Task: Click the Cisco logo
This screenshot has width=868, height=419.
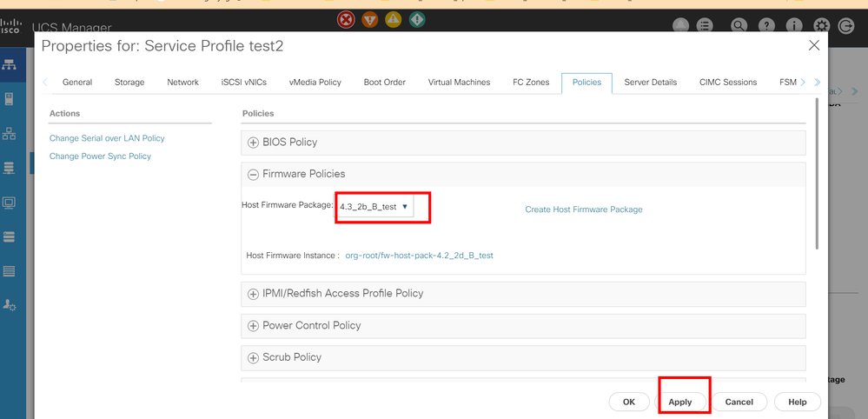Action: [x=10, y=25]
